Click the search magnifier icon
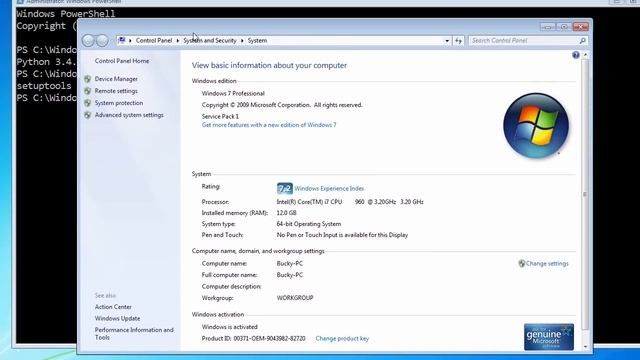The width and height of the screenshot is (640, 360). 582,40
